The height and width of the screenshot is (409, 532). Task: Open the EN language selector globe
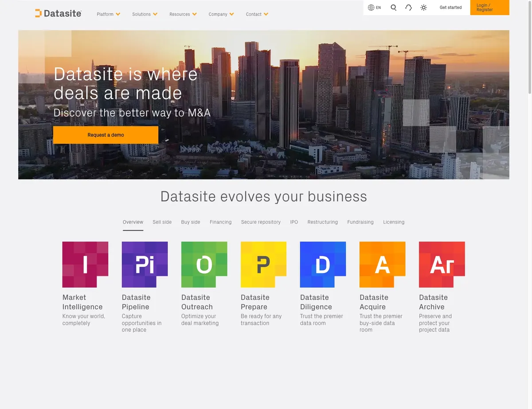(374, 8)
